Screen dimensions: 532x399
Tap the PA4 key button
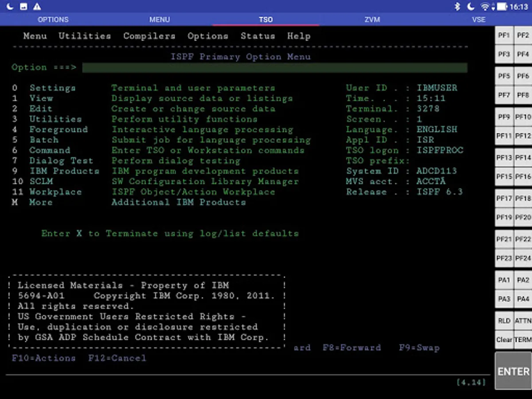tap(523, 299)
